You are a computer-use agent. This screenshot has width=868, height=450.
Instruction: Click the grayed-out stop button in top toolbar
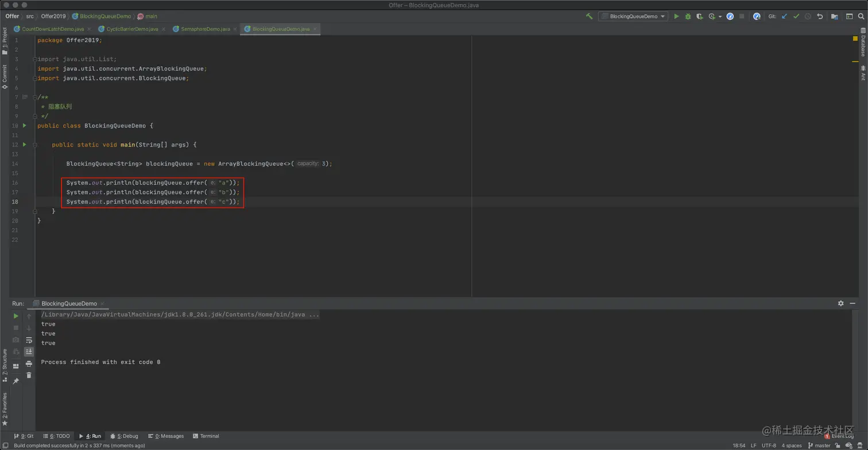coord(742,17)
